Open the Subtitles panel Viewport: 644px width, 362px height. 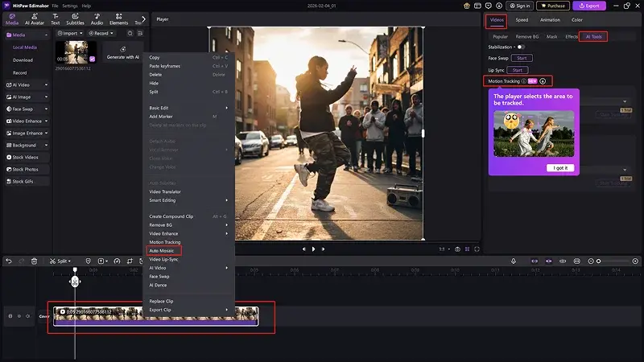[x=75, y=19]
